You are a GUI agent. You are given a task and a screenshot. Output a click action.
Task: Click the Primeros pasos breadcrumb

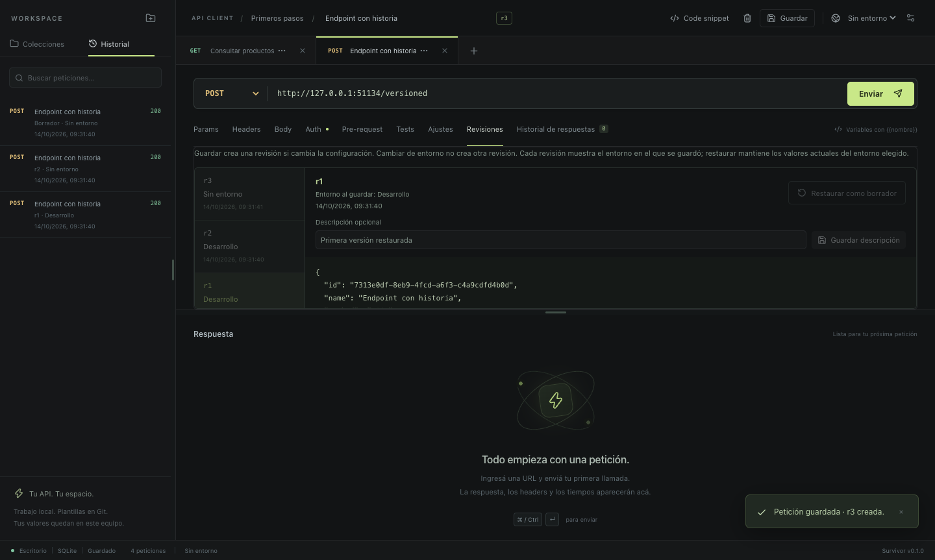(x=277, y=18)
